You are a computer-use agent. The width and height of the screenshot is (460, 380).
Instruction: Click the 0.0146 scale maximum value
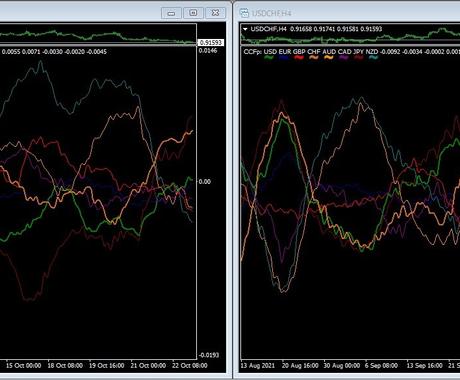(208, 51)
